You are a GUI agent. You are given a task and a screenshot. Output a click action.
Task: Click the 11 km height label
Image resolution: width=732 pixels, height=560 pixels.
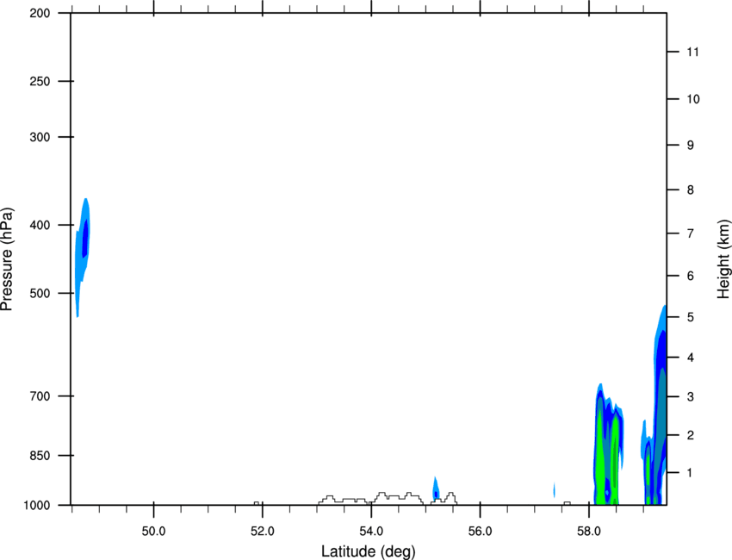(693, 52)
